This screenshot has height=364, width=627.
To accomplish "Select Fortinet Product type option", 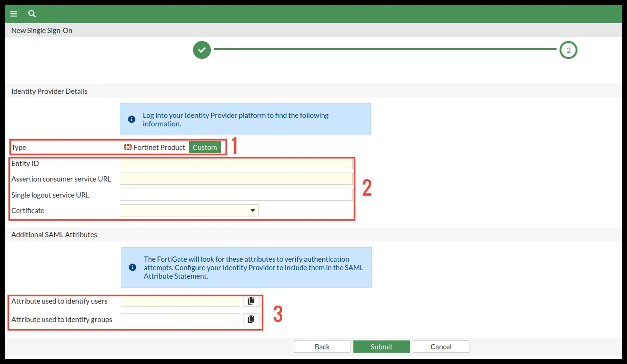I will 154,147.
